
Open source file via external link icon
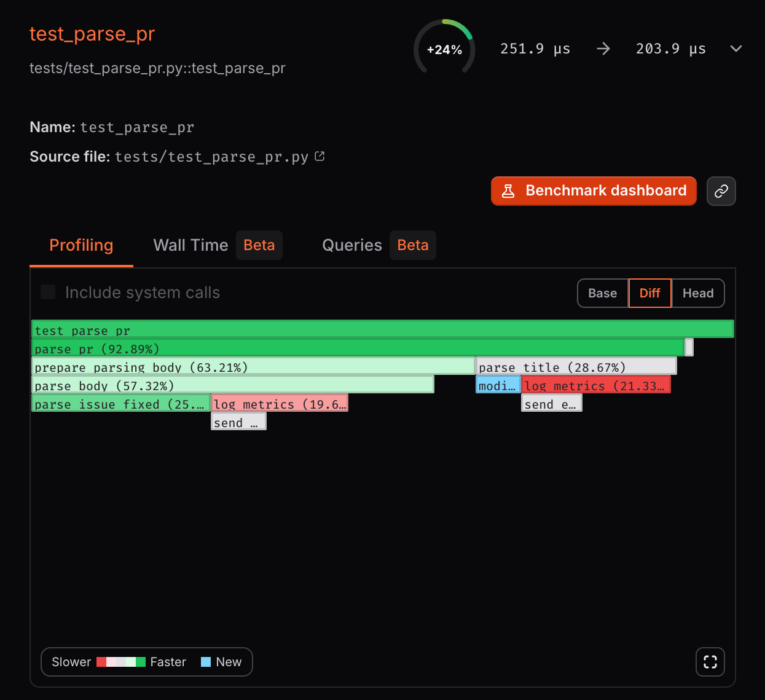(x=319, y=156)
